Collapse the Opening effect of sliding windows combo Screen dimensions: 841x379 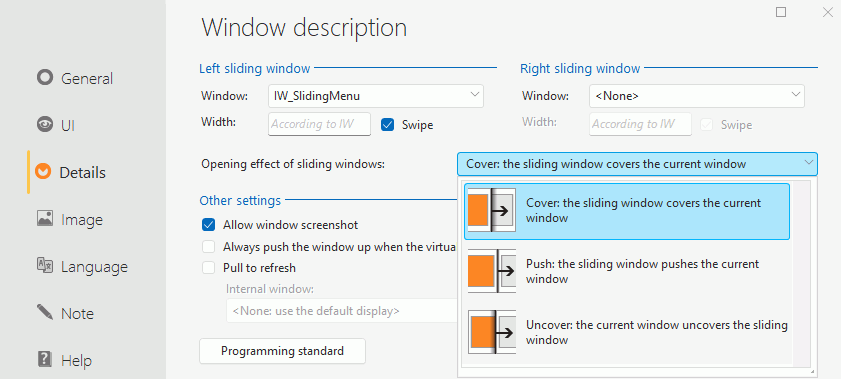pyautogui.click(x=637, y=164)
